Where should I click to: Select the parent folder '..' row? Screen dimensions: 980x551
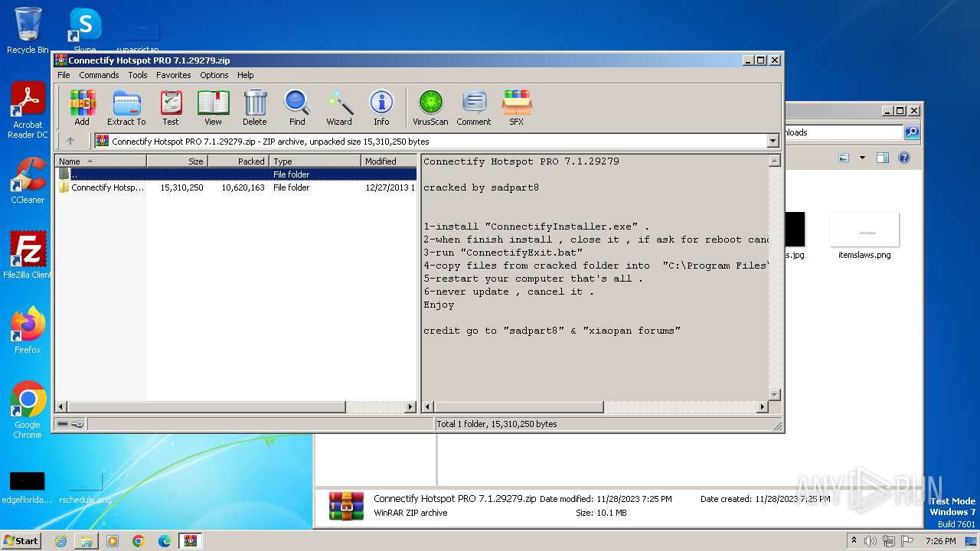(x=236, y=174)
